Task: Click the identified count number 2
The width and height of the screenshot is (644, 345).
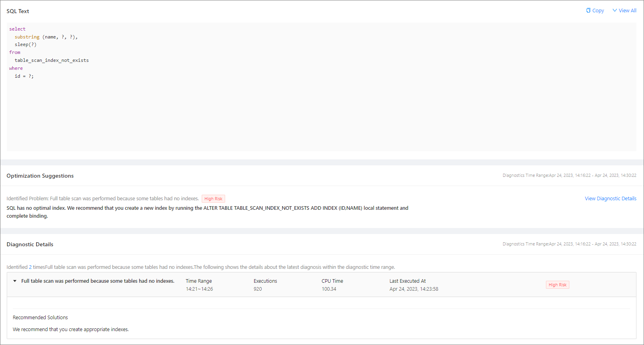Action: (31, 267)
